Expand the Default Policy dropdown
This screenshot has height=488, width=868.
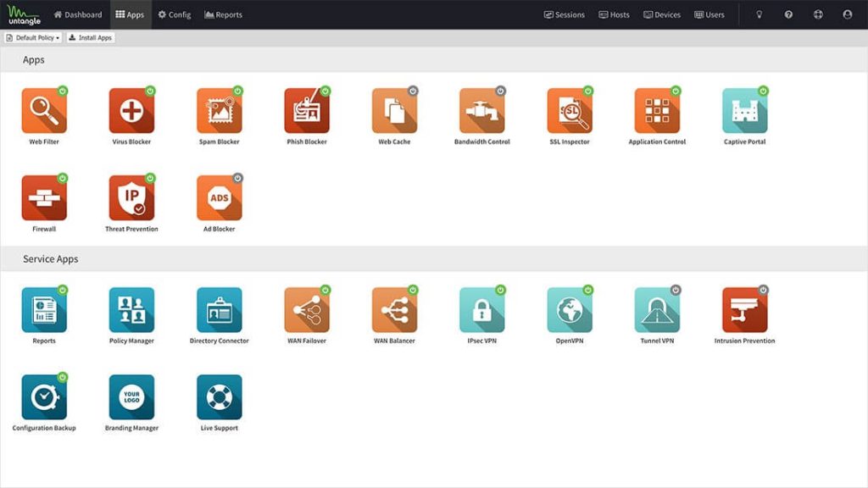tap(33, 37)
